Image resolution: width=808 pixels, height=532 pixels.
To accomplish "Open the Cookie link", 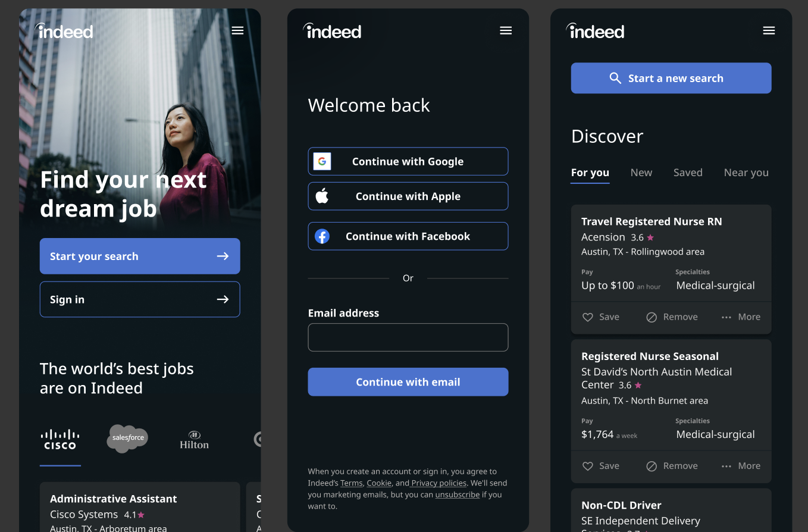I will 379,483.
